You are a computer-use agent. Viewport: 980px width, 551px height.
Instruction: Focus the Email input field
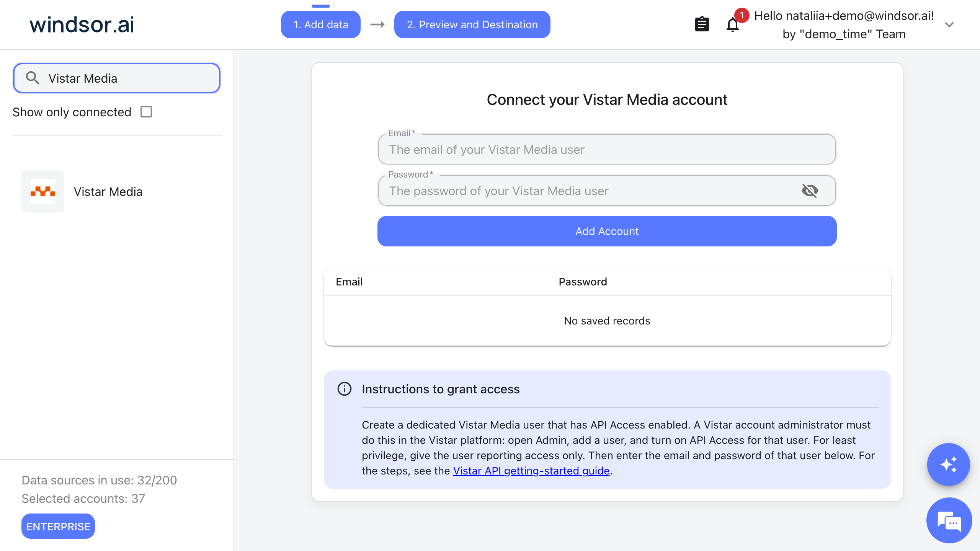(x=607, y=149)
